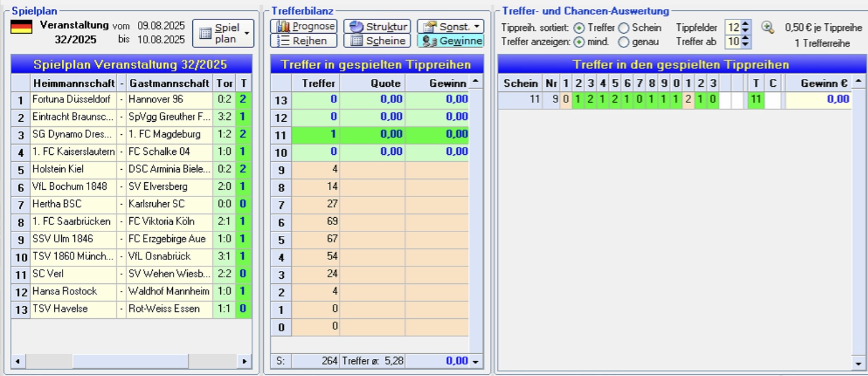Select the 1. FC Kaiserslautern cell
The height and width of the screenshot is (376, 868).
pyautogui.click(x=74, y=152)
